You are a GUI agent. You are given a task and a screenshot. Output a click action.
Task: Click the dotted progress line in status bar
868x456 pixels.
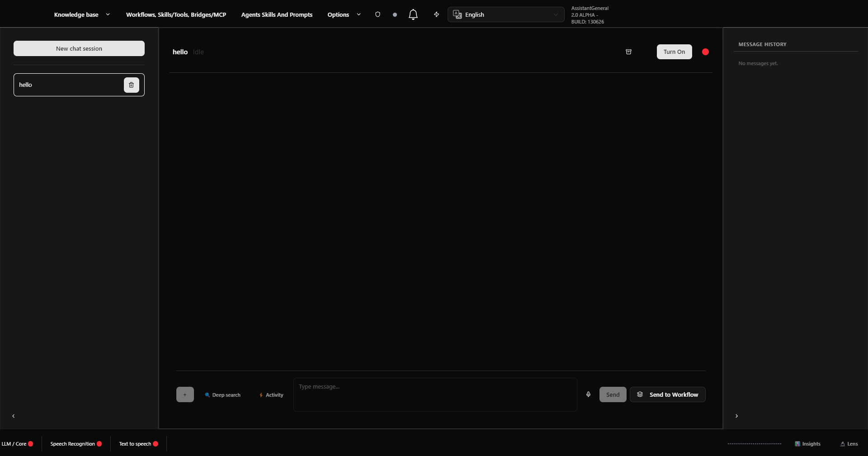754,444
